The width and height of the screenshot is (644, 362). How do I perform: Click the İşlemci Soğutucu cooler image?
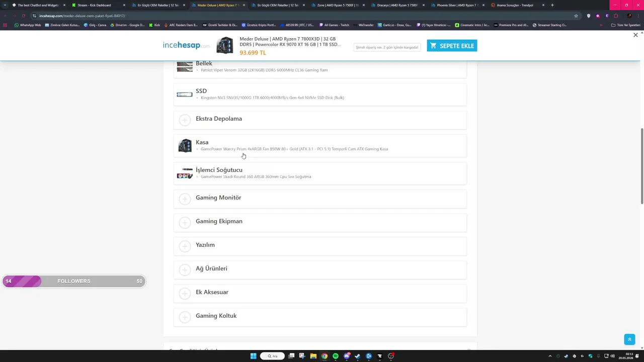tap(185, 173)
